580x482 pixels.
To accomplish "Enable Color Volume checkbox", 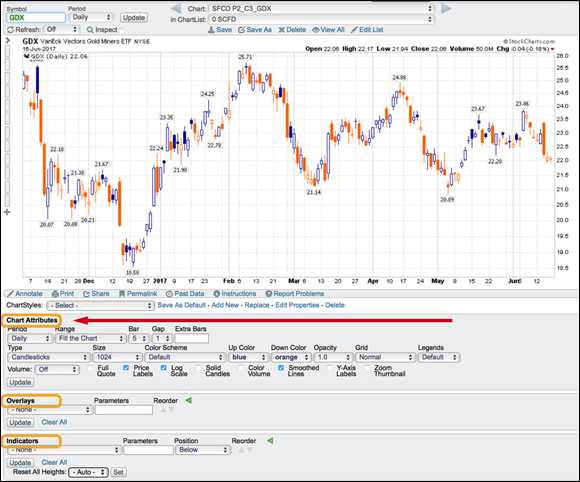I will point(241,368).
